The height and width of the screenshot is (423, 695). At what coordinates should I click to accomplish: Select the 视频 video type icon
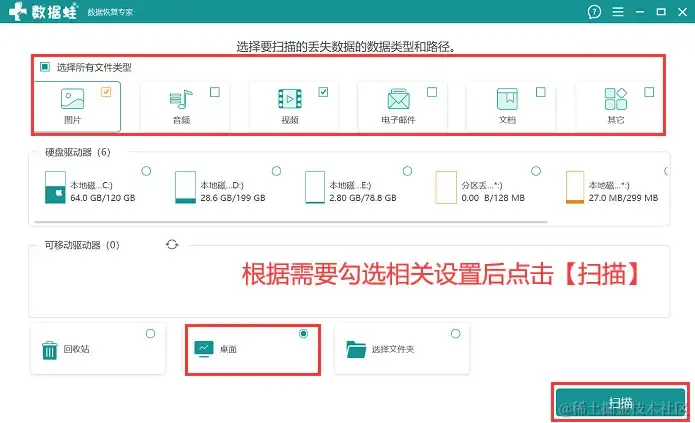[290, 99]
